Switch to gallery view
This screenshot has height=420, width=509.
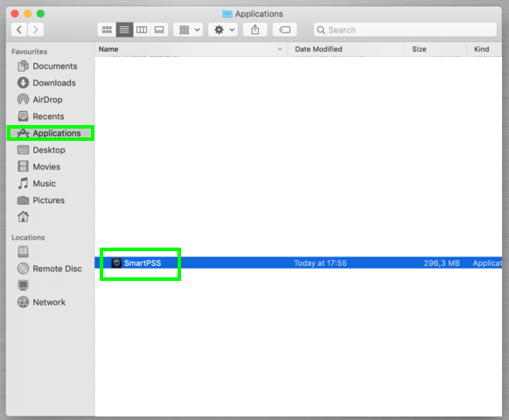159,30
